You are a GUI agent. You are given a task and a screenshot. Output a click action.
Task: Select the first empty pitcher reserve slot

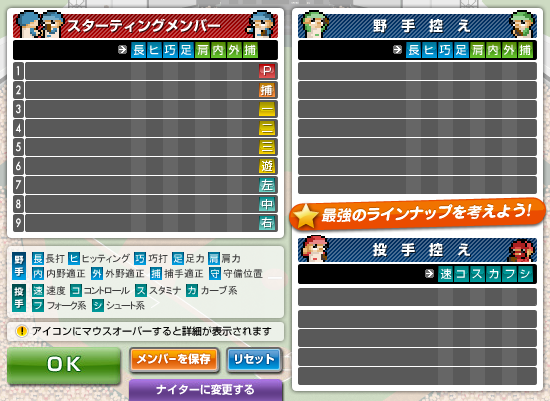click(x=417, y=297)
